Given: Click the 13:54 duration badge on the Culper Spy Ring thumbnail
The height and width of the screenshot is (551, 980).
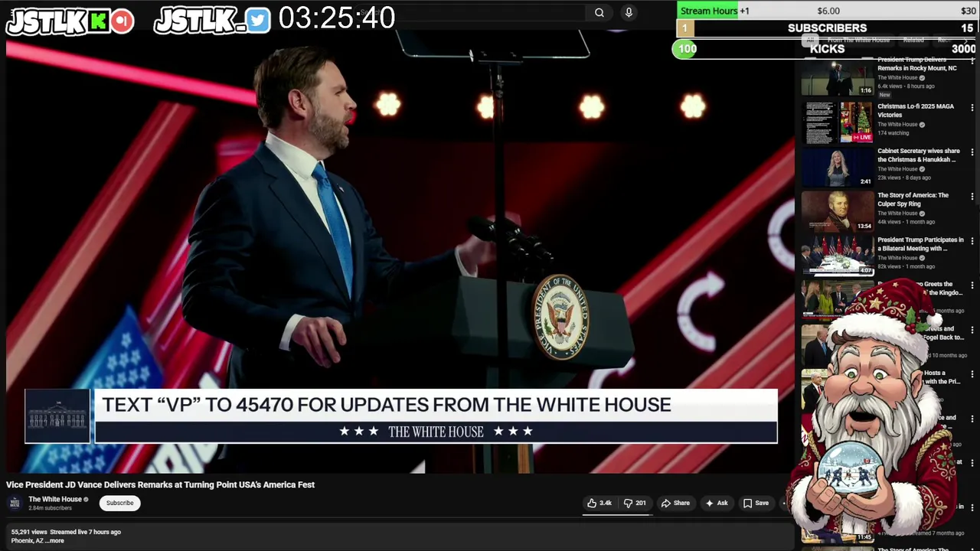Looking at the screenshot, I should coord(864,227).
